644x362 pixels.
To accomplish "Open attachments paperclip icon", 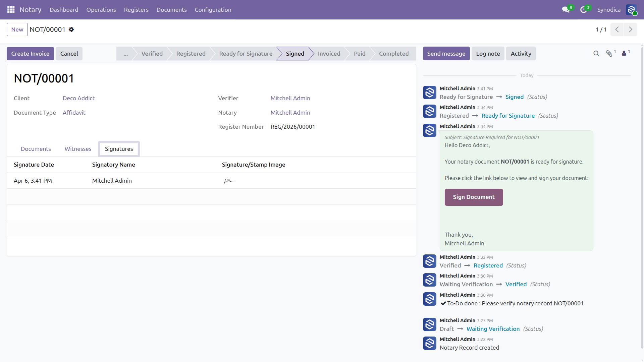I will tap(610, 54).
